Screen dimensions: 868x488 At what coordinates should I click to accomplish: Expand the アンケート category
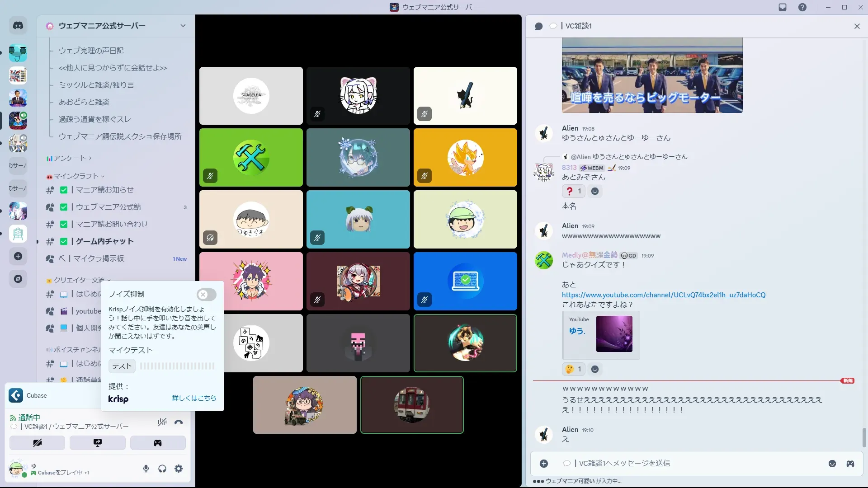point(70,158)
